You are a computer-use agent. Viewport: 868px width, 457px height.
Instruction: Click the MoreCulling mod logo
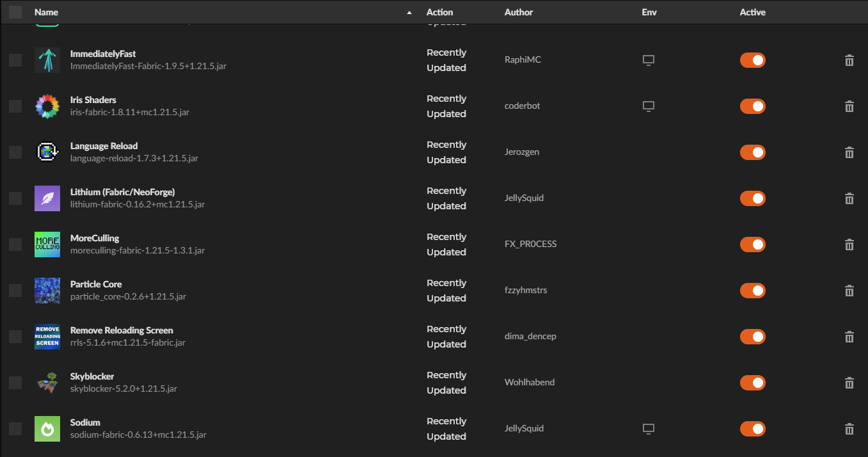point(47,245)
